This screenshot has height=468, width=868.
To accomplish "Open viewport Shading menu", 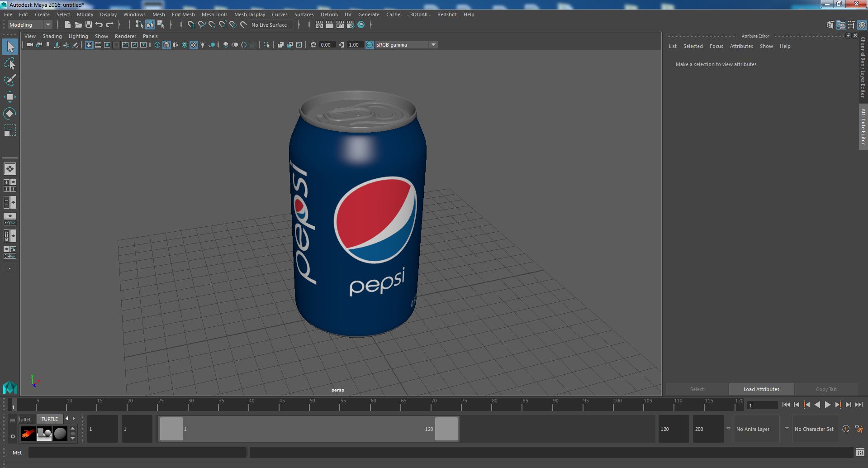I will tap(52, 36).
